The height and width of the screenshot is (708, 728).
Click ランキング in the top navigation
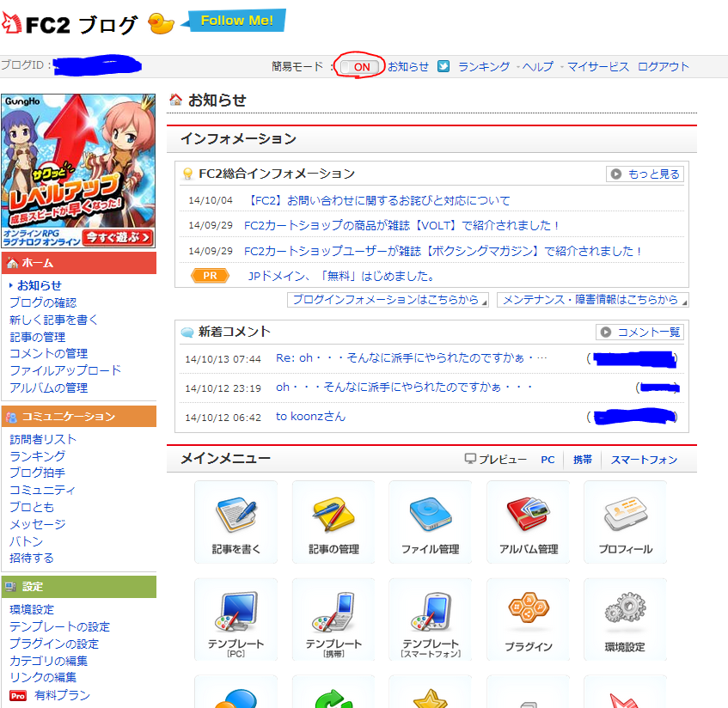point(484,67)
